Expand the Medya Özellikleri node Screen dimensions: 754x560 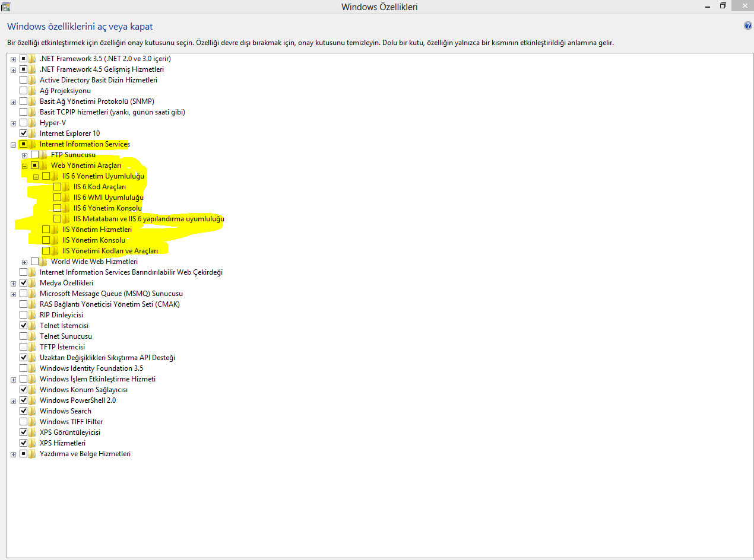tap(13, 284)
